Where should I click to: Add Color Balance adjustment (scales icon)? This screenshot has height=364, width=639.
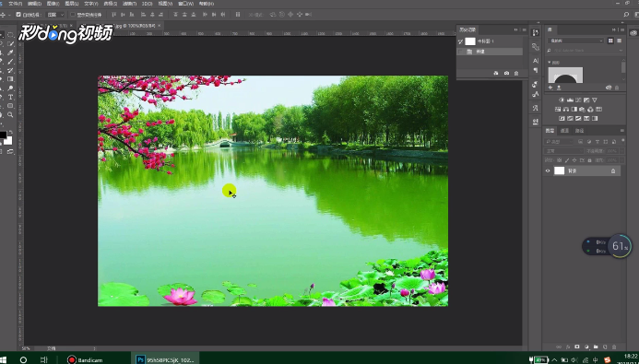click(x=566, y=109)
